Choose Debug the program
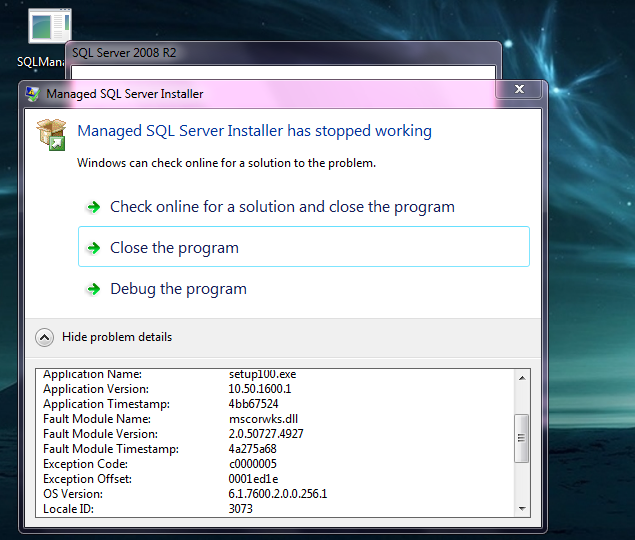Image resolution: width=635 pixels, height=540 pixels. point(178,289)
